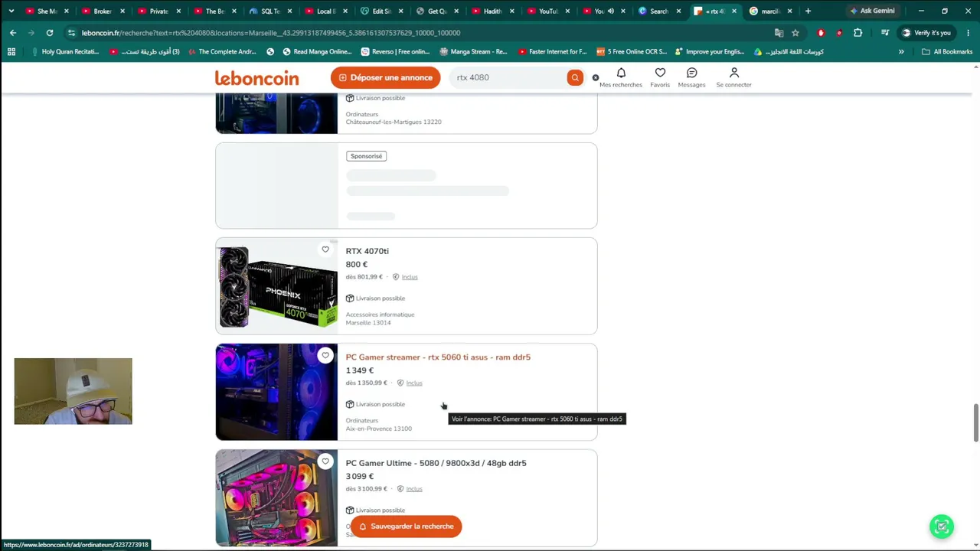Favorite the PC Gamer streamer listing

click(325, 355)
